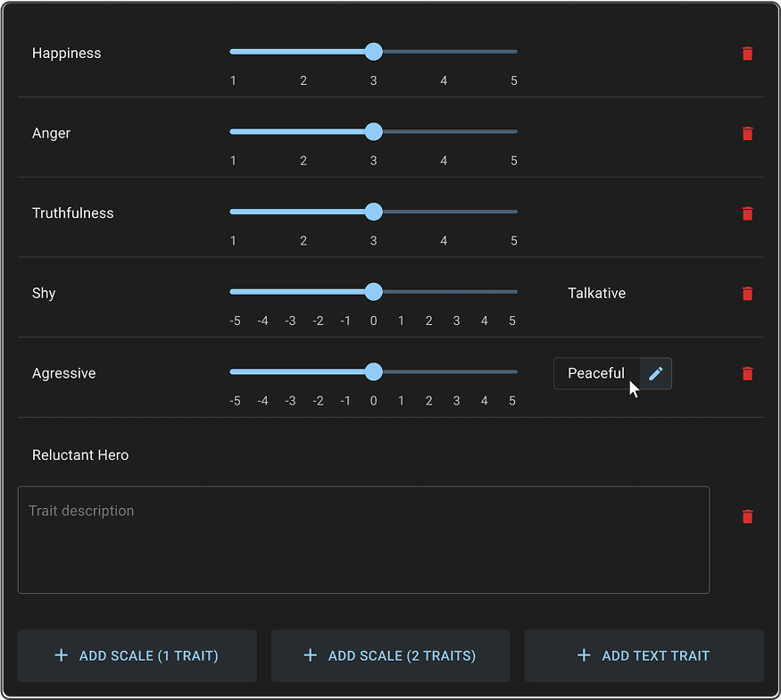
Task: Add a two-trait scale
Action: (x=390, y=655)
